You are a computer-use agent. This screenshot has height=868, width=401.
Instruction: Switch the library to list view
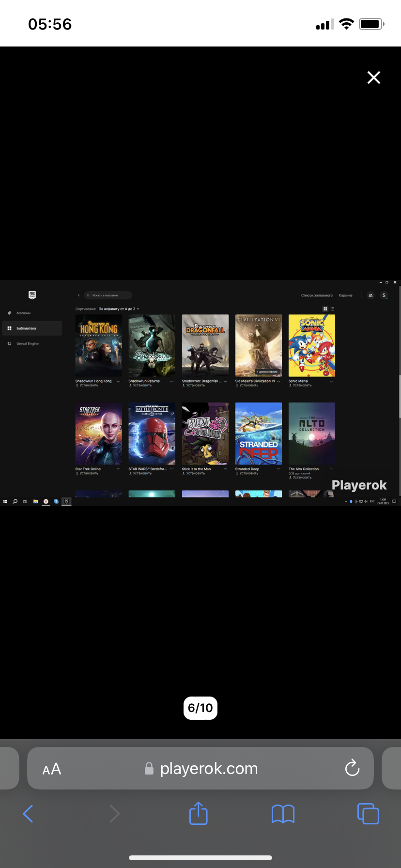(332, 309)
